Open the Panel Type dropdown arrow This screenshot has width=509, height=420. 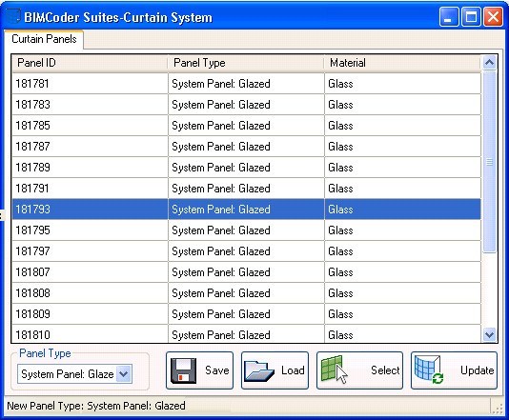tap(124, 374)
